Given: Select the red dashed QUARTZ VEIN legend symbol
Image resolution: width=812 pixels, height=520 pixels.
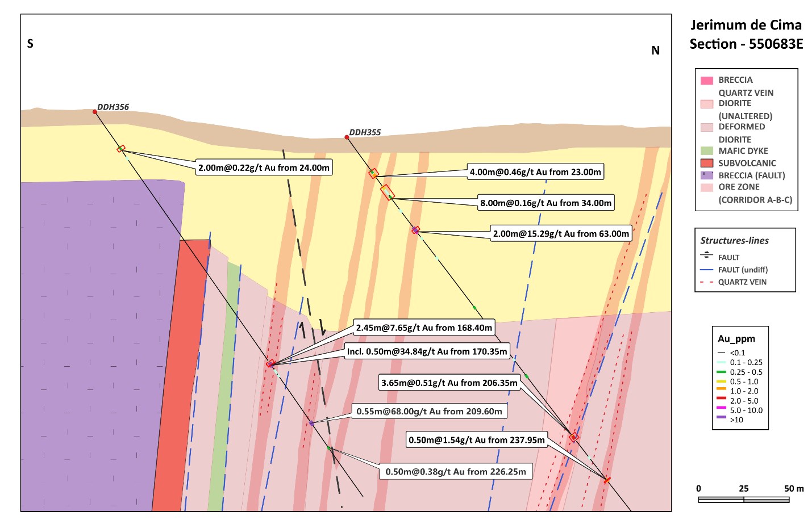Looking at the screenshot, I should click(706, 282).
